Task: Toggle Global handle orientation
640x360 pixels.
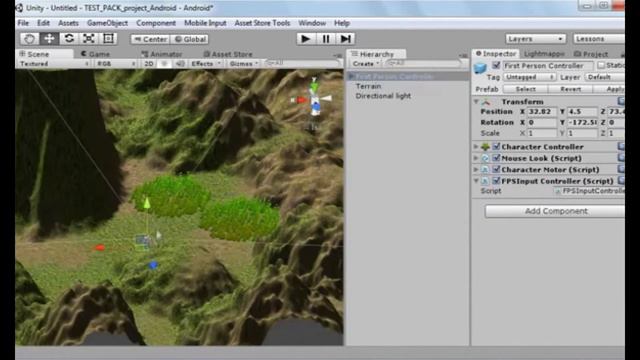Action: pos(190,39)
